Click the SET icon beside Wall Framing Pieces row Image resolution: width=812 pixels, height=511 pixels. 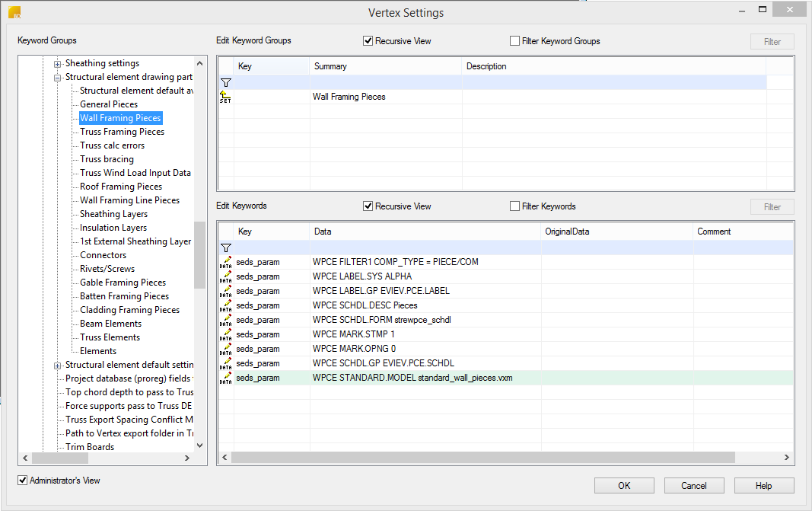[x=225, y=97]
